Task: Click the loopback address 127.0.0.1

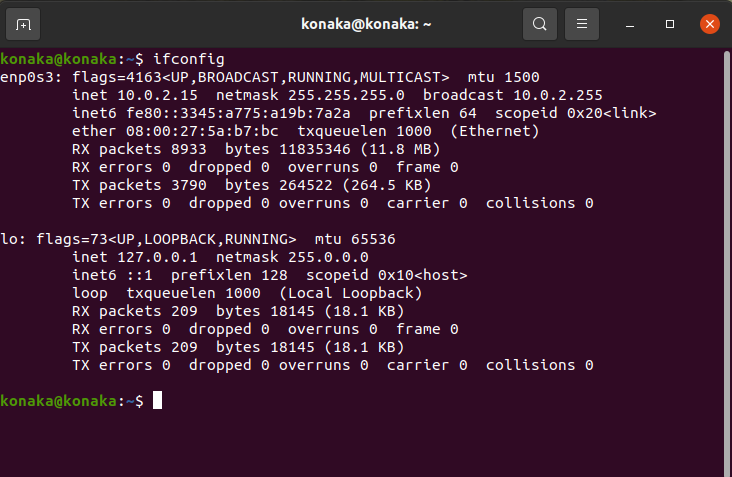Action: click(157, 257)
